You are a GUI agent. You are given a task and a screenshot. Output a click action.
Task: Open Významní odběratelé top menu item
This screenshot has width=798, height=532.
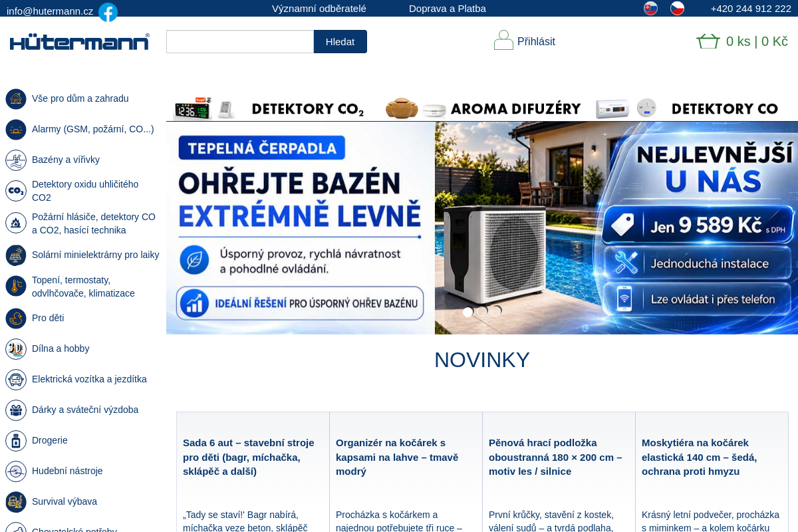pyautogui.click(x=319, y=9)
